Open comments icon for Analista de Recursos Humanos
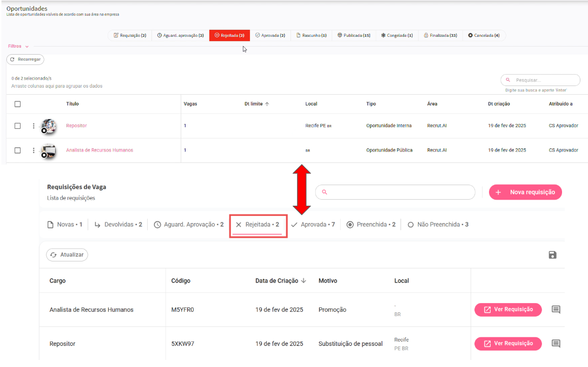This screenshot has width=588, height=367. (x=556, y=310)
